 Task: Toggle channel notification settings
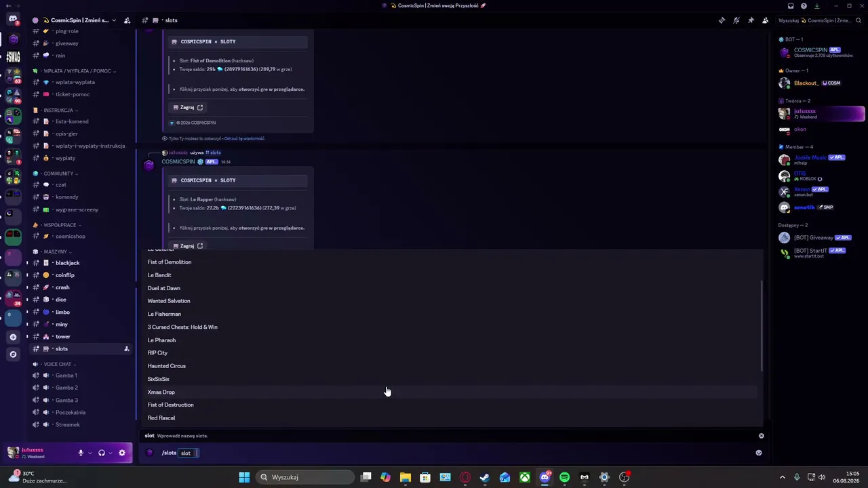point(736,20)
